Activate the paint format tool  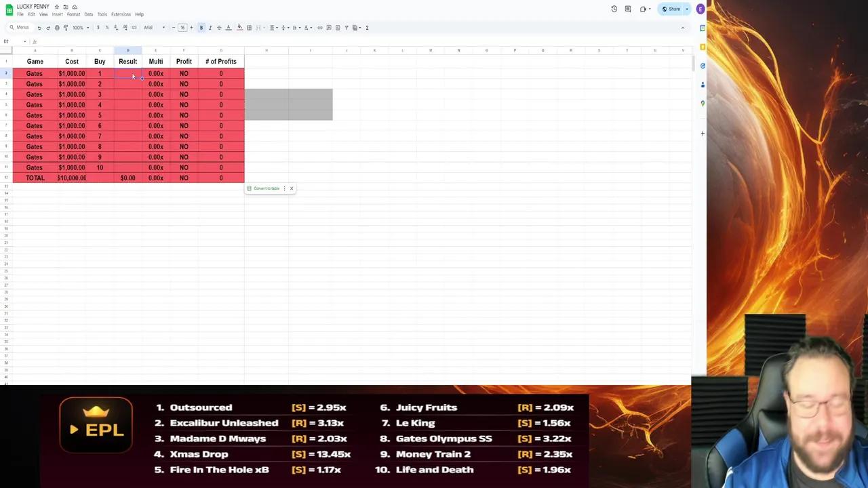(x=66, y=28)
